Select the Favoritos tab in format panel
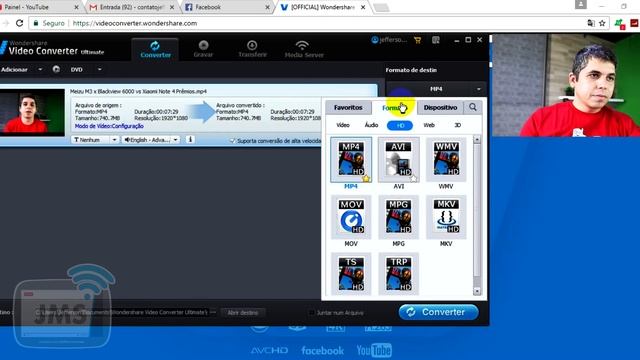This screenshot has width=640, height=360. click(348, 108)
